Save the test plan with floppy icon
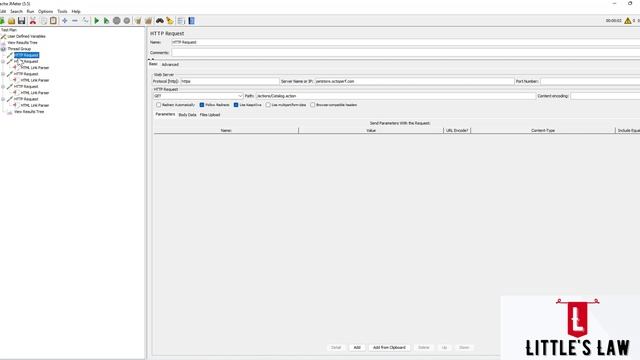The image size is (640, 360). [x=22, y=21]
